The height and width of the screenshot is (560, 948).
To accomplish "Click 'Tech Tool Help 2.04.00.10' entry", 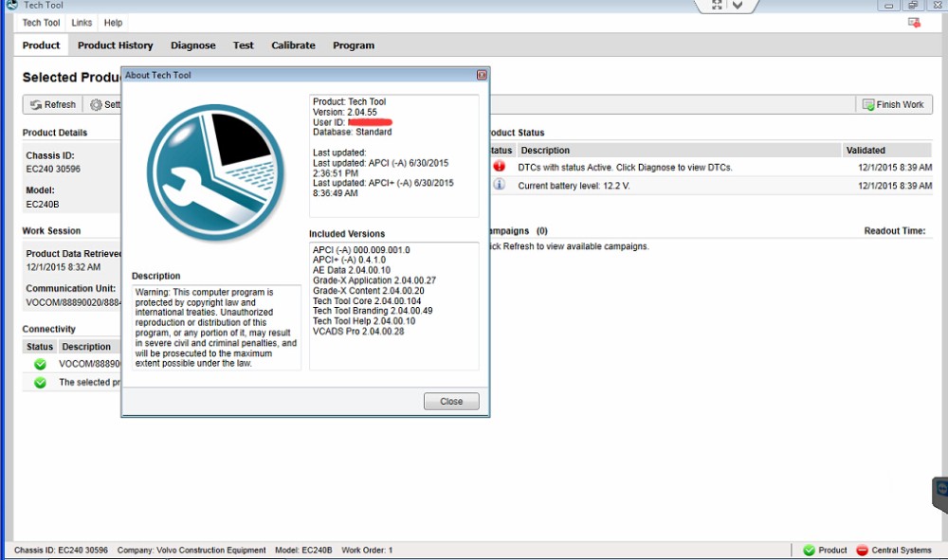I will pyautogui.click(x=364, y=321).
